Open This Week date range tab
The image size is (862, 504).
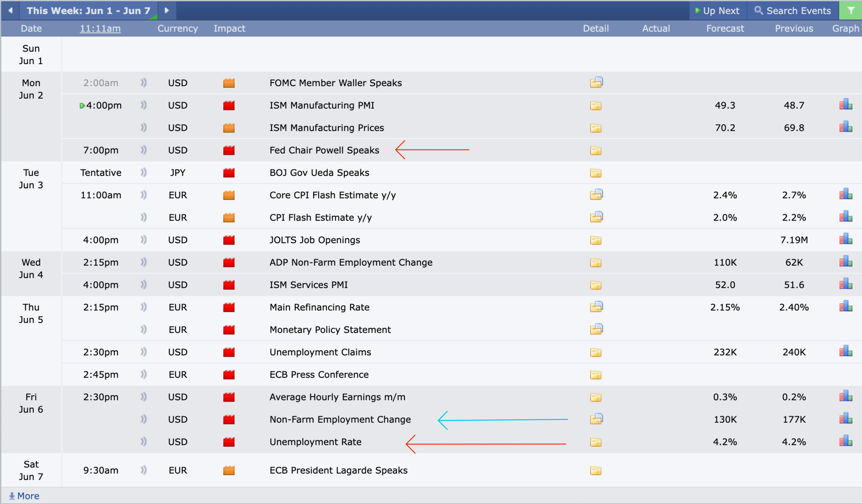(89, 11)
